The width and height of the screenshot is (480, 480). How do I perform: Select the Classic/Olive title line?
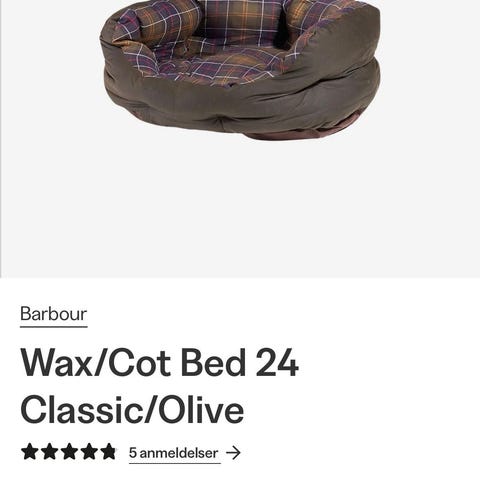132,410
